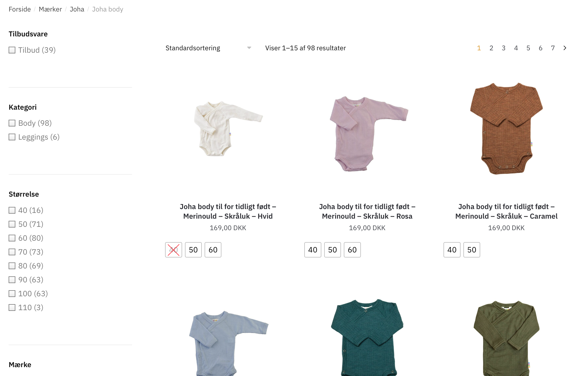The image size is (588, 376).
Task: Toggle the size 110 (3) filter
Action: [12, 308]
